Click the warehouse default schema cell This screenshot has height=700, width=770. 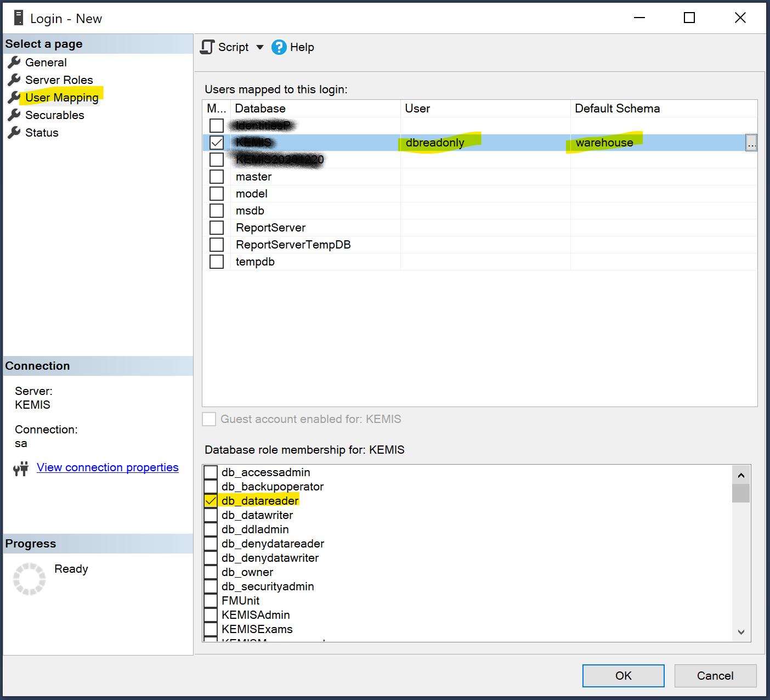[x=604, y=143]
